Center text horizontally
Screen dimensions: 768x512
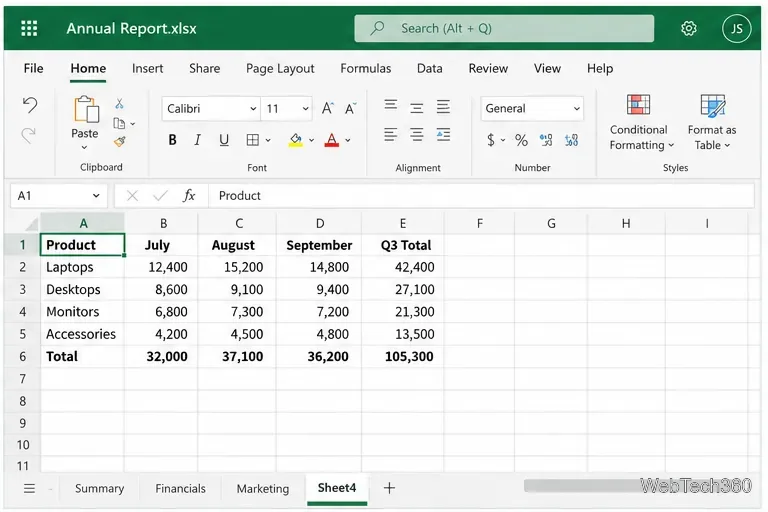[417, 134]
